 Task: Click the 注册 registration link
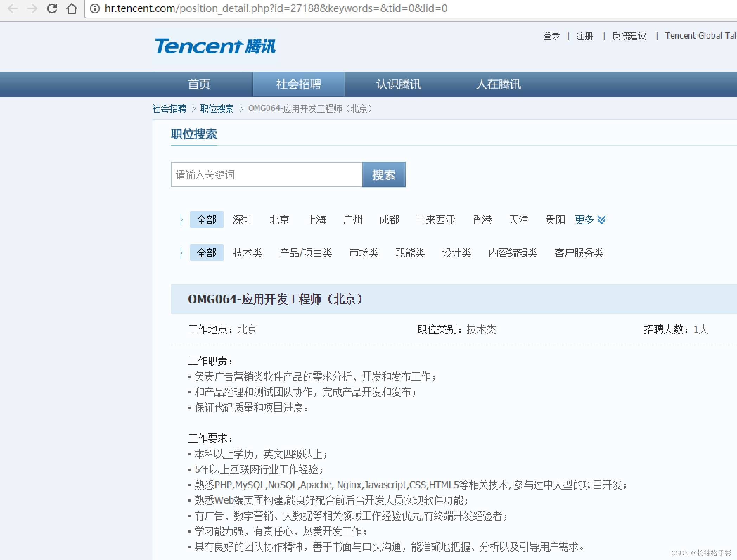click(x=584, y=36)
